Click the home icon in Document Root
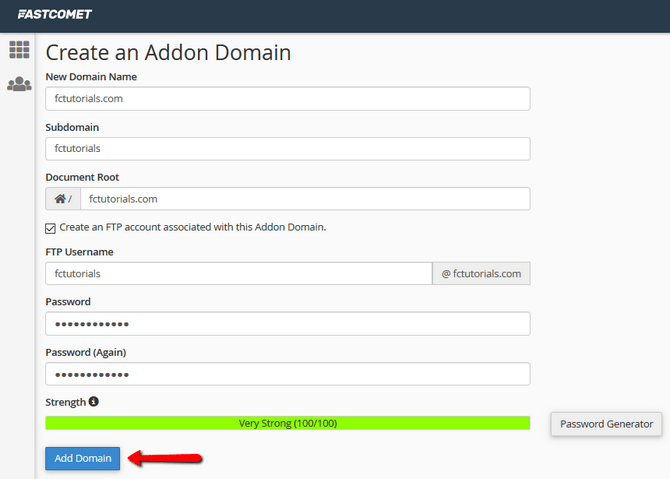This screenshot has width=670, height=479. [x=60, y=199]
